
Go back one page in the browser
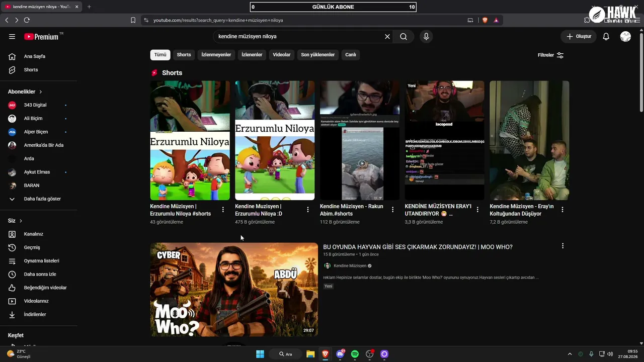pyautogui.click(x=7, y=20)
